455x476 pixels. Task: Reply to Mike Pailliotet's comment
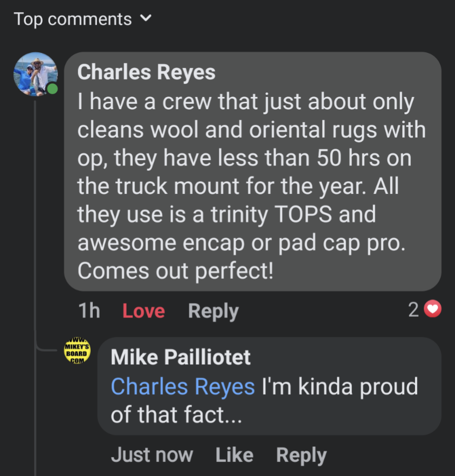[x=301, y=455]
